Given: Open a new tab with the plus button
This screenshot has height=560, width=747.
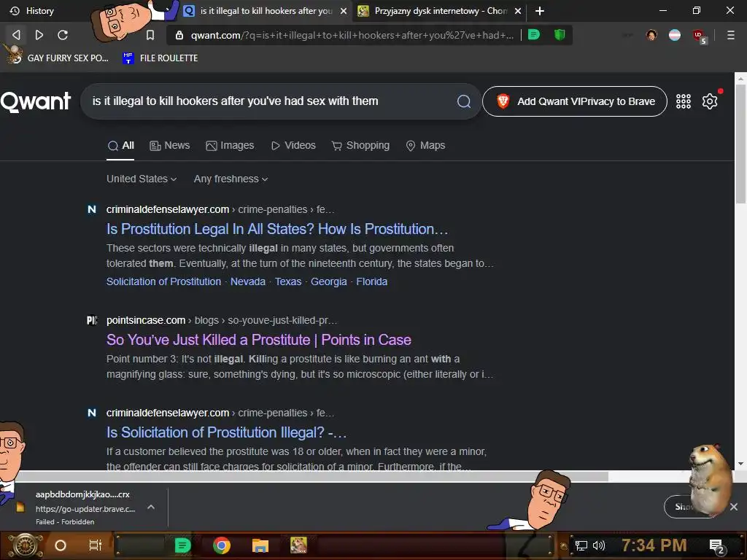Looking at the screenshot, I should [x=539, y=11].
